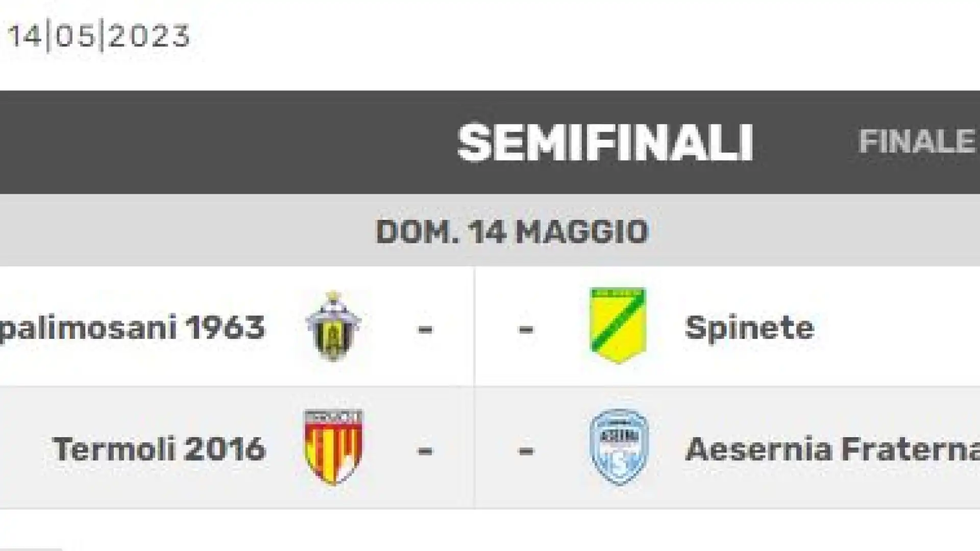This screenshot has height=551, width=980.
Task: Select the SEMIFINALI tab
Action: (605, 142)
